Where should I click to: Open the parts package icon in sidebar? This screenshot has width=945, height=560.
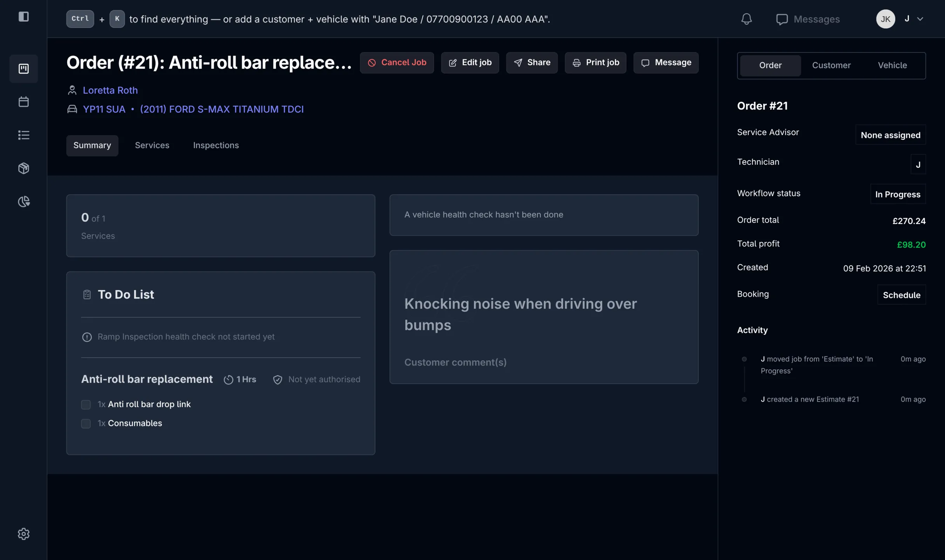(x=24, y=168)
